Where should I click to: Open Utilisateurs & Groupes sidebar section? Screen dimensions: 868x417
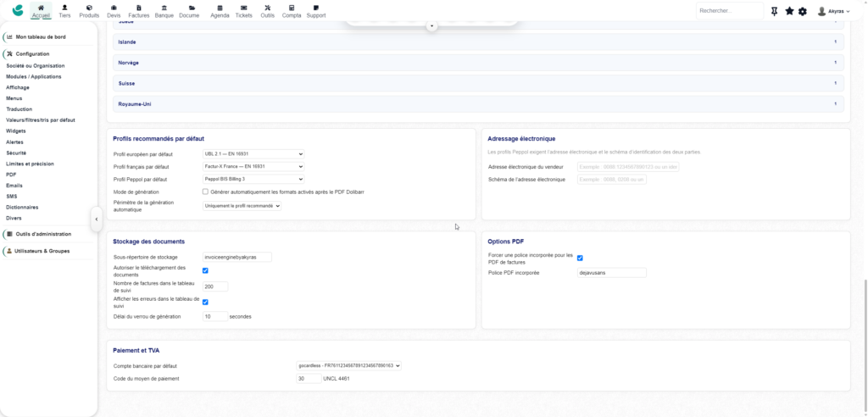[x=42, y=251]
